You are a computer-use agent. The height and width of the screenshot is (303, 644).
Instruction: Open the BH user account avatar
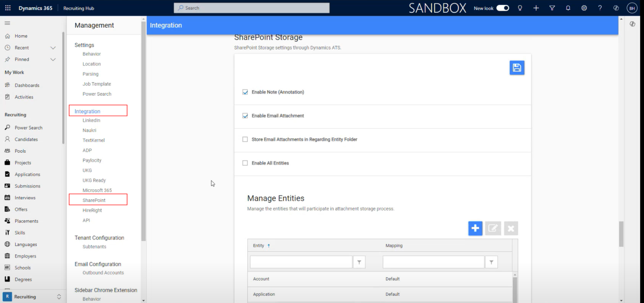(x=632, y=8)
